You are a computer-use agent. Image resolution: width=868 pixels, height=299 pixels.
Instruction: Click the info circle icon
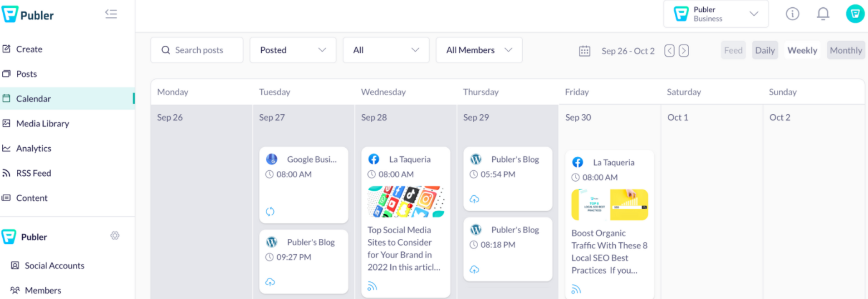pyautogui.click(x=792, y=14)
